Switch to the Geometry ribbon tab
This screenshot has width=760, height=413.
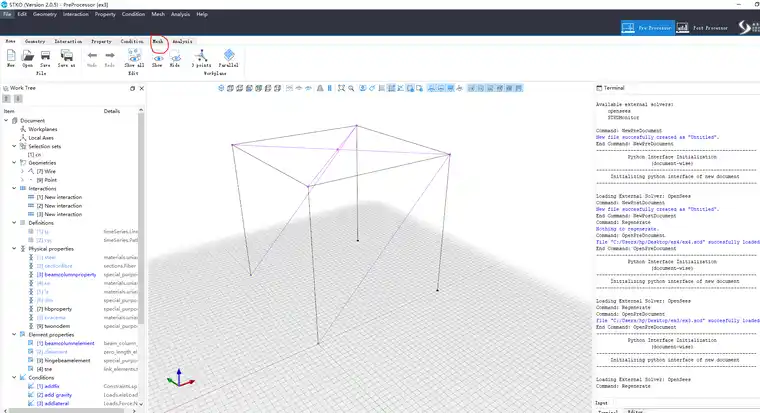35,41
